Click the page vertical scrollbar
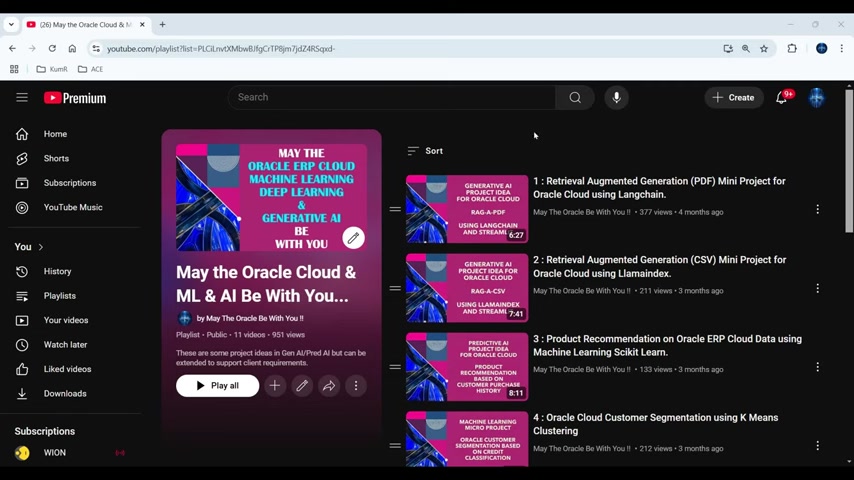This screenshot has height=480, width=854. (x=849, y=162)
